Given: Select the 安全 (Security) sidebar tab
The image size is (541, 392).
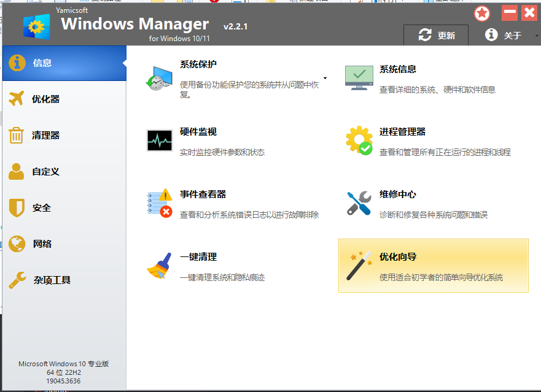Looking at the screenshot, I should coord(64,208).
